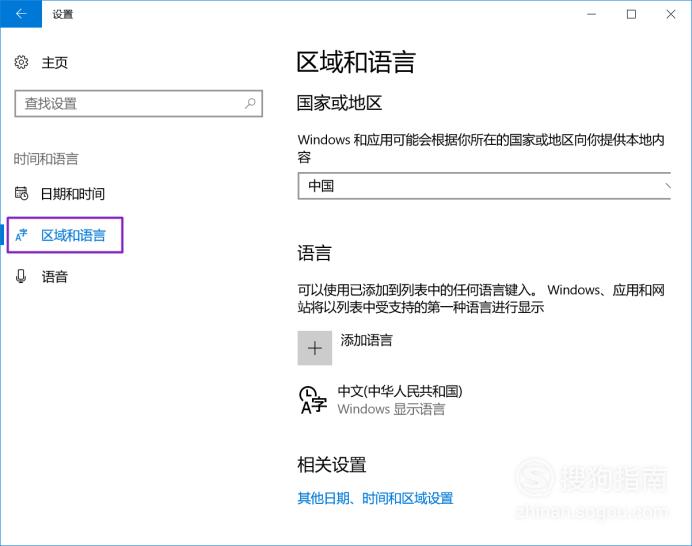
Task: Click the plus button to add language
Action: (x=315, y=348)
